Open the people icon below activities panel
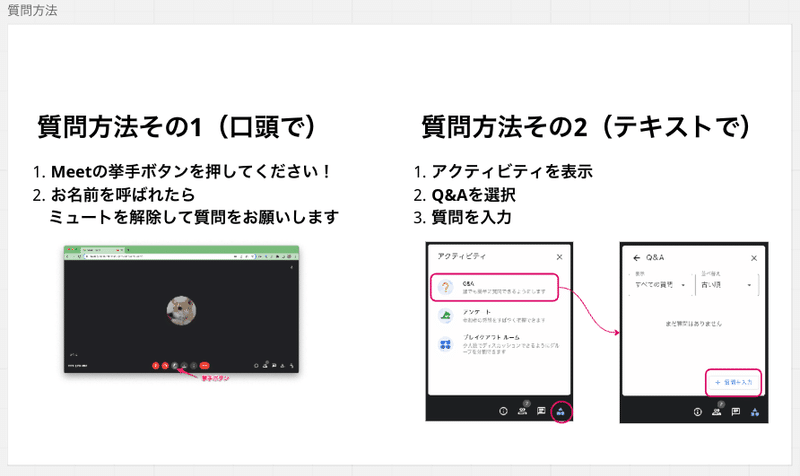The width and height of the screenshot is (800, 476). coord(522,411)
